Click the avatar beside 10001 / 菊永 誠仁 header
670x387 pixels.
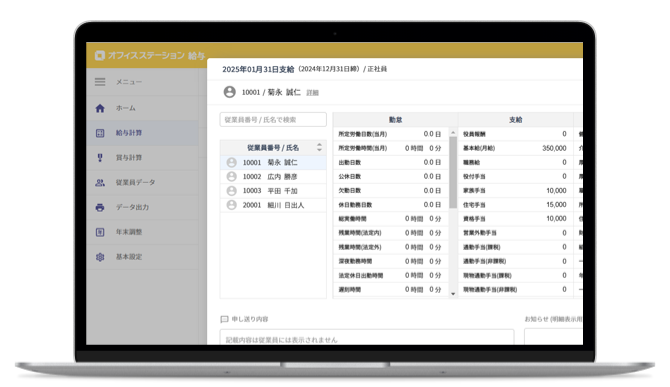229,92
